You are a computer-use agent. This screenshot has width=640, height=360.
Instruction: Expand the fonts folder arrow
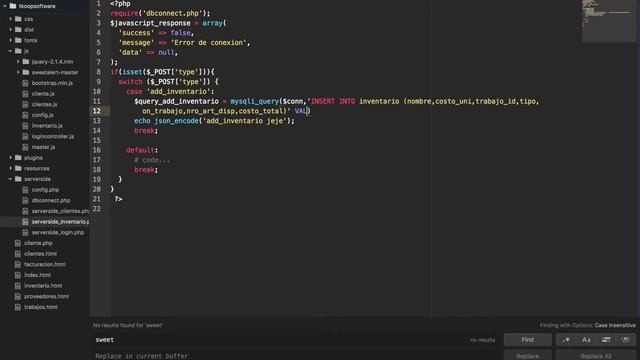[11, 40]
